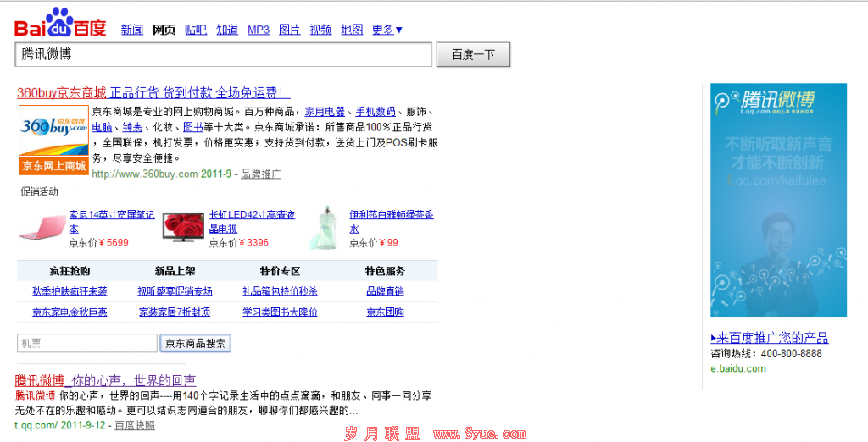Screen dimensions: 868x442
Task: Select the 网页 web tab
Action: coord(164,30)
